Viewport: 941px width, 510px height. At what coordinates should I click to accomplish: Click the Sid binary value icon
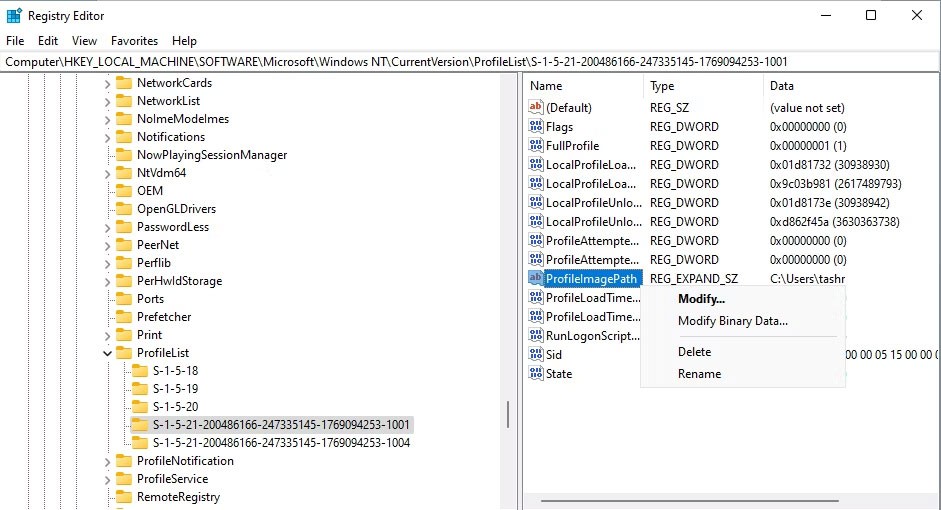536,355
